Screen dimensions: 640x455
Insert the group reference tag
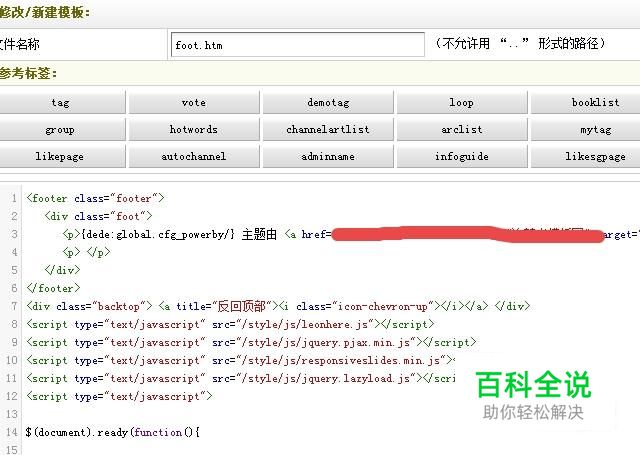tap(62, 129)
